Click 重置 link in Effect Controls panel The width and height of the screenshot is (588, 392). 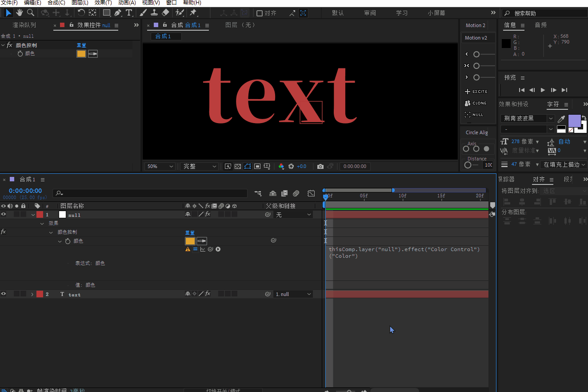pos(81,45)
